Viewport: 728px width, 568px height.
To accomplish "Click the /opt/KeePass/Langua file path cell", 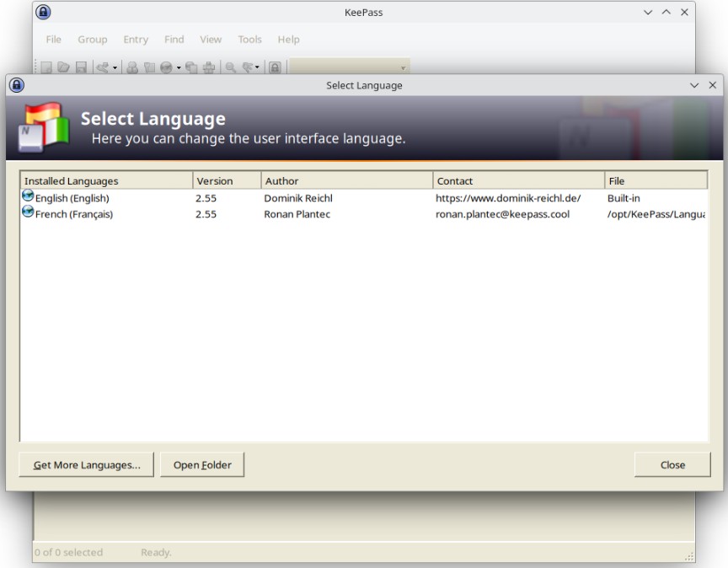I will tap(656, 214).
